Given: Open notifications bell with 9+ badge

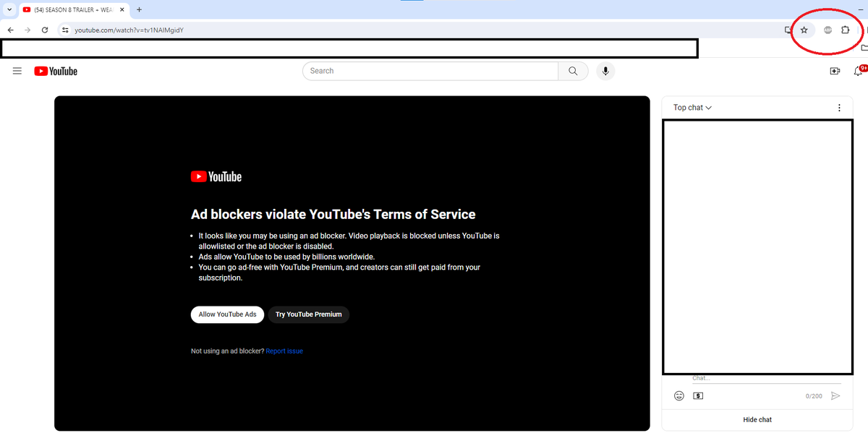Looking at the screenshot, I should pos(859,70).
